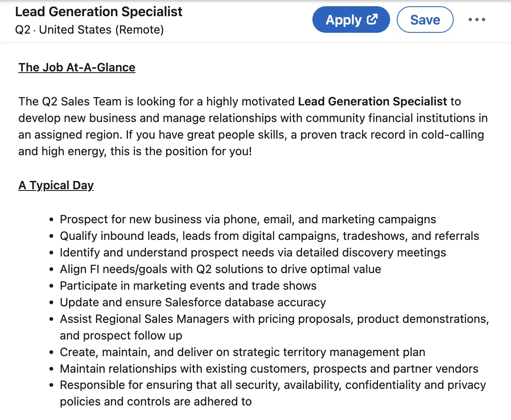Image resolution: width=511 pixels, height=420 pixels.
Task: Open the three-dot more options menu
Action: tap(477, 20)
